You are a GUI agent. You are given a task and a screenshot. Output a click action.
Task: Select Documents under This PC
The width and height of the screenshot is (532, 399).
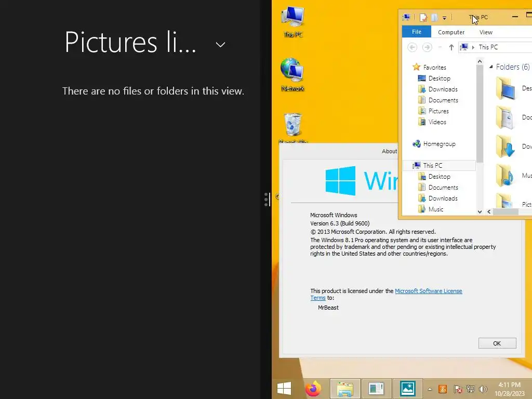tap(438, 187)
